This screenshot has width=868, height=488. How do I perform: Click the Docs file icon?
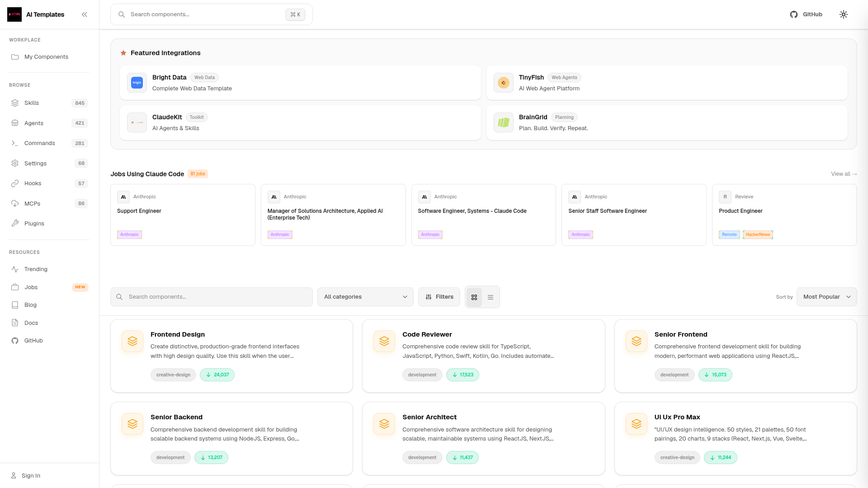click(15, 323)
